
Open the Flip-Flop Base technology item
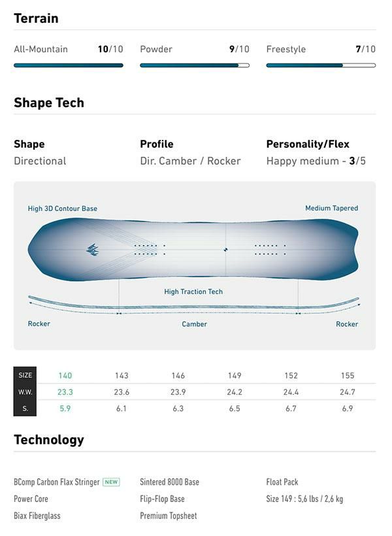click(162, 499)
